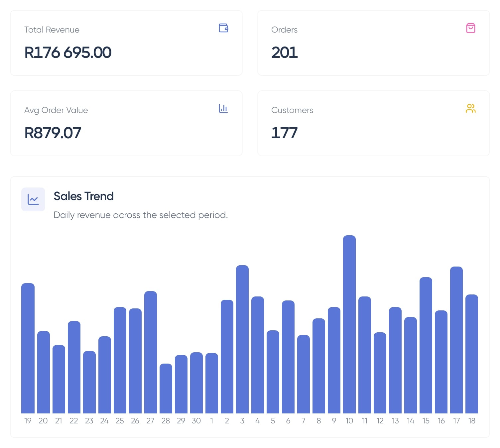
Task: Click the shopping bag icon on Orders card
Action: coord(470,28)
